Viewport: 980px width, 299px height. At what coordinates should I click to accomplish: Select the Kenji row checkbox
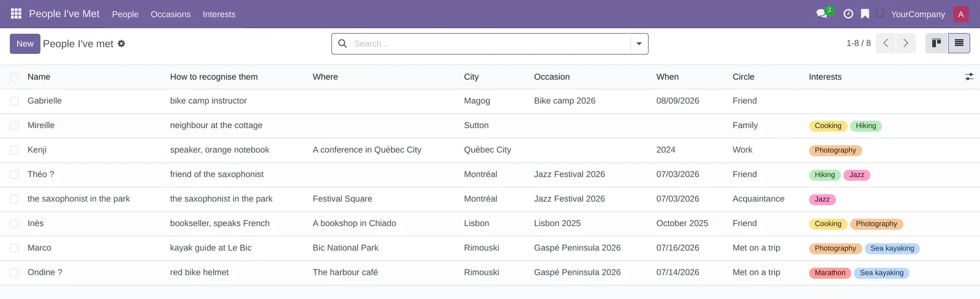click(x=14, y=150)
